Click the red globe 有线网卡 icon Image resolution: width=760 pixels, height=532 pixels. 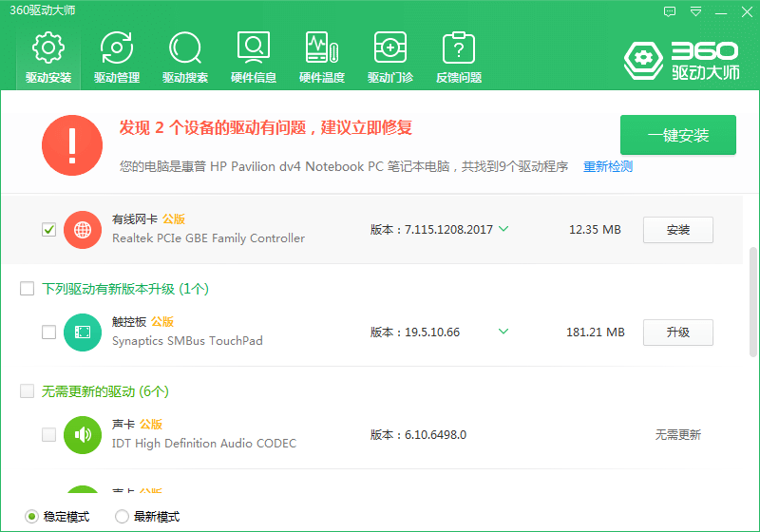[x=83, y=230]
